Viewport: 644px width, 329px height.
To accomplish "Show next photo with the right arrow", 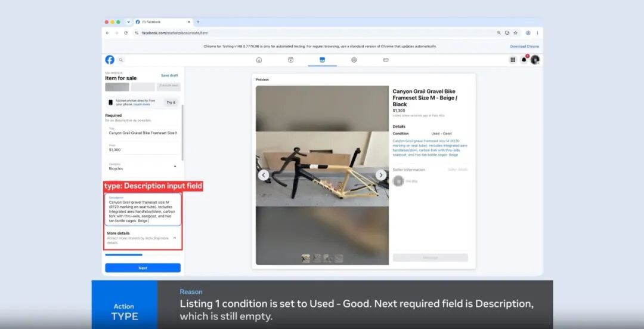I will (x=380, y=175).
